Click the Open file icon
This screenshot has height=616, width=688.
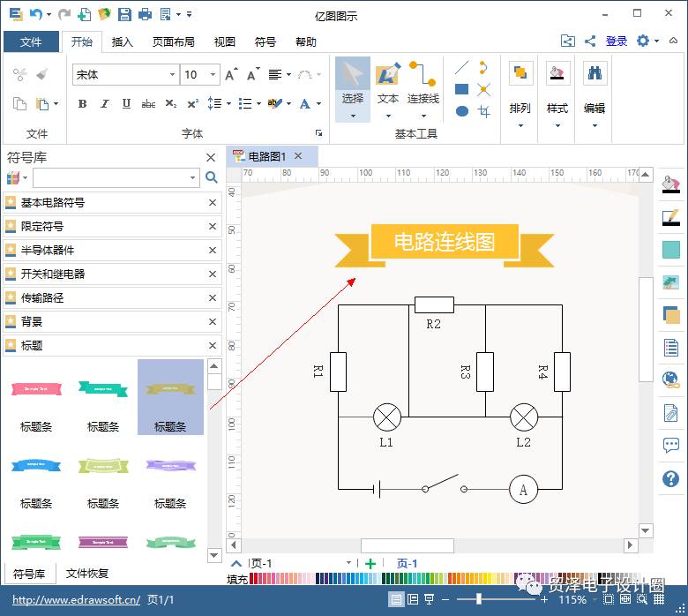[x=104, y=14]
